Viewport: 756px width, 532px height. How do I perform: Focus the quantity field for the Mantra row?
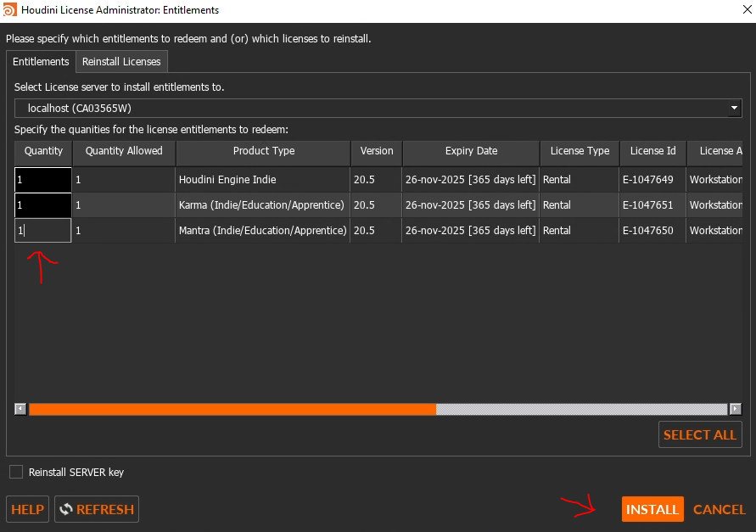pos(43,231)
